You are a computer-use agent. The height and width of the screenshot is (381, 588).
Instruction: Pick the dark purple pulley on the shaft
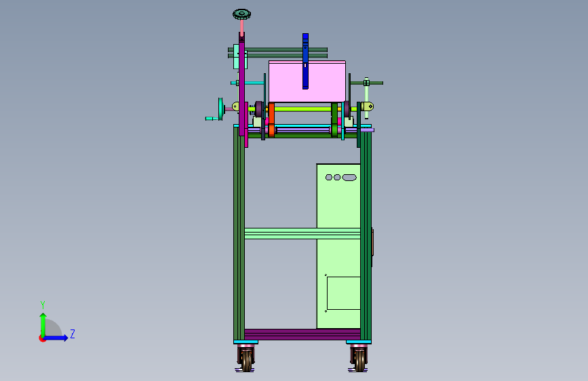pyautogui.click(x=259, y=109)
